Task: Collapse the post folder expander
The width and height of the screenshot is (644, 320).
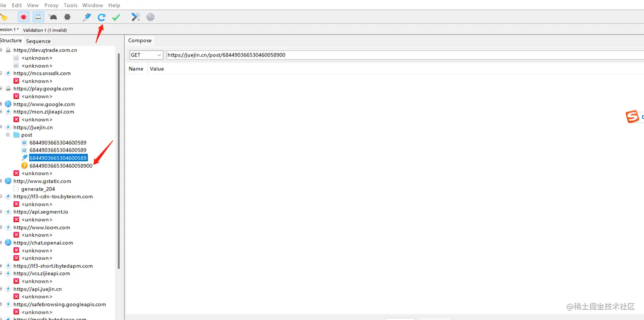Action: point(8,135)
